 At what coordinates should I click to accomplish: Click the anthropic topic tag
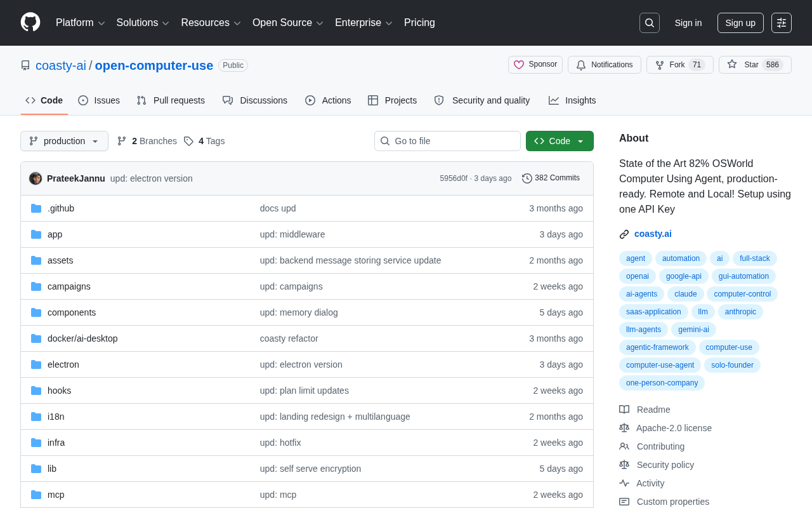pyautogui.click(x=740, y=312)
